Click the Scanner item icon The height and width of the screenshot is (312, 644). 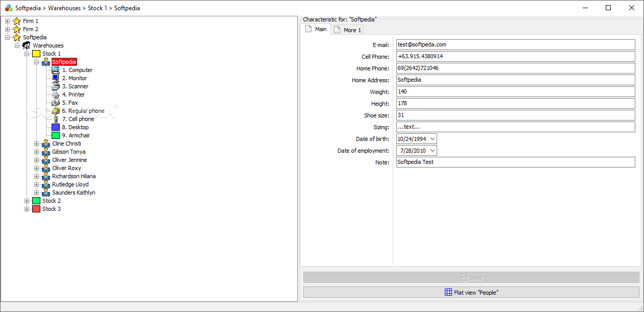point(56,86)
